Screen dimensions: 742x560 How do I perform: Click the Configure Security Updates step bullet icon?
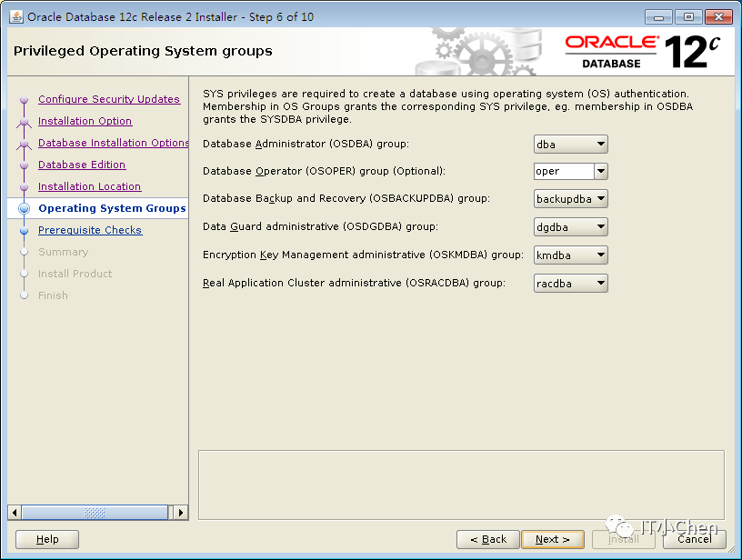(x=25, y=100)
